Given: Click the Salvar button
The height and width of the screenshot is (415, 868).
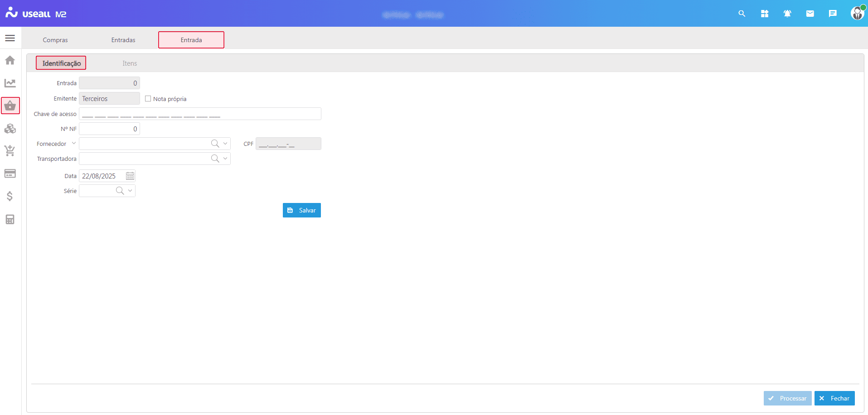Looking at the screenshot, I should tap(302, 210).
